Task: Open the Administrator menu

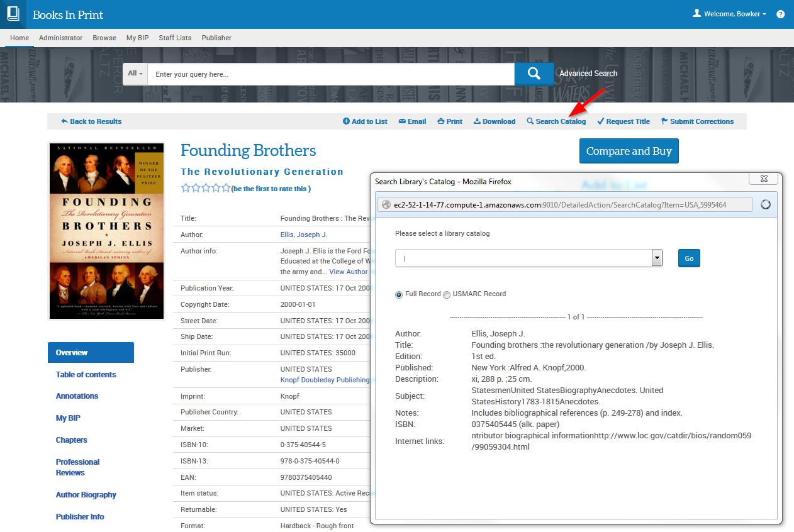Action: [x=60, y=38]
